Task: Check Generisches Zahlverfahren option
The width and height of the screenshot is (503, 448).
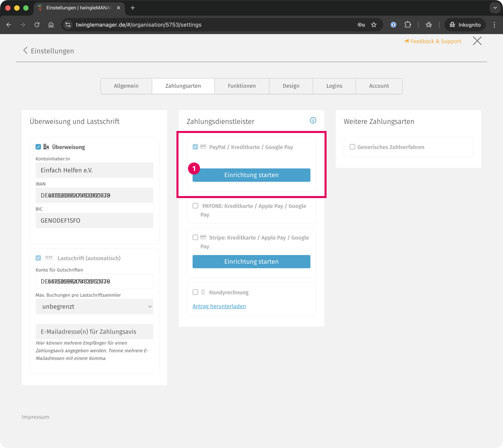Action: (352, 147)
